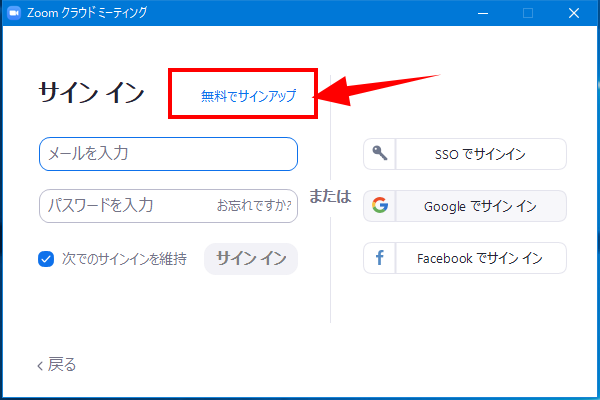Click the 次でのサインインを維持 label text

coord(124,259)
